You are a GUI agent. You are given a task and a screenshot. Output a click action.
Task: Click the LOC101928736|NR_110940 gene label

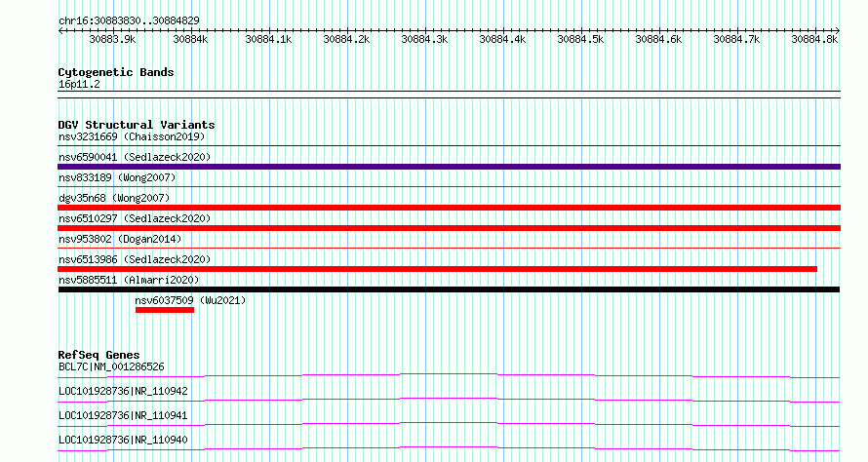pyautogui.click(x=123, y=440)
